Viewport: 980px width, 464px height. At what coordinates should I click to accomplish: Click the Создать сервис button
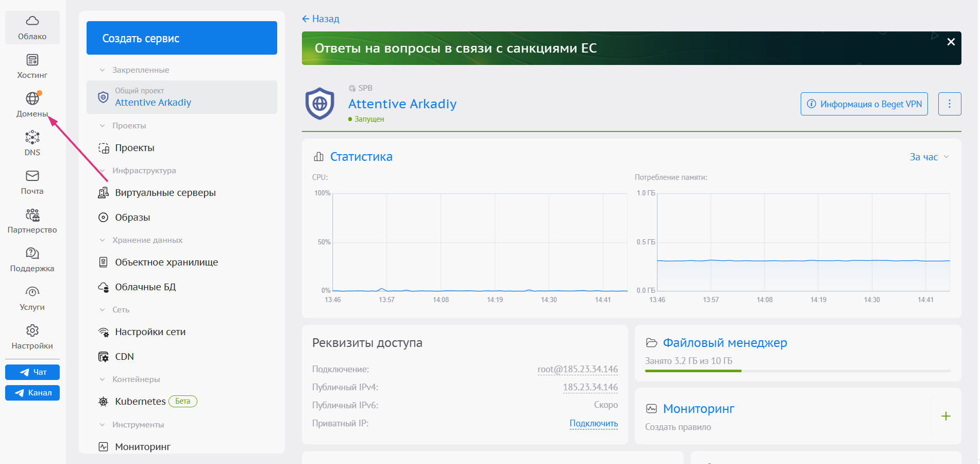pos(182,38)
